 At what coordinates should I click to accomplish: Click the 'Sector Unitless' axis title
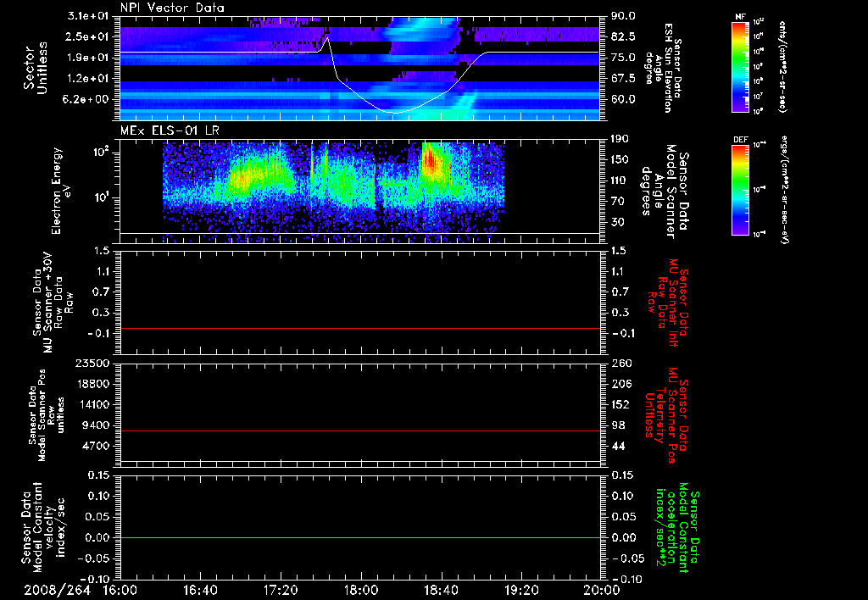coord(36,68)
